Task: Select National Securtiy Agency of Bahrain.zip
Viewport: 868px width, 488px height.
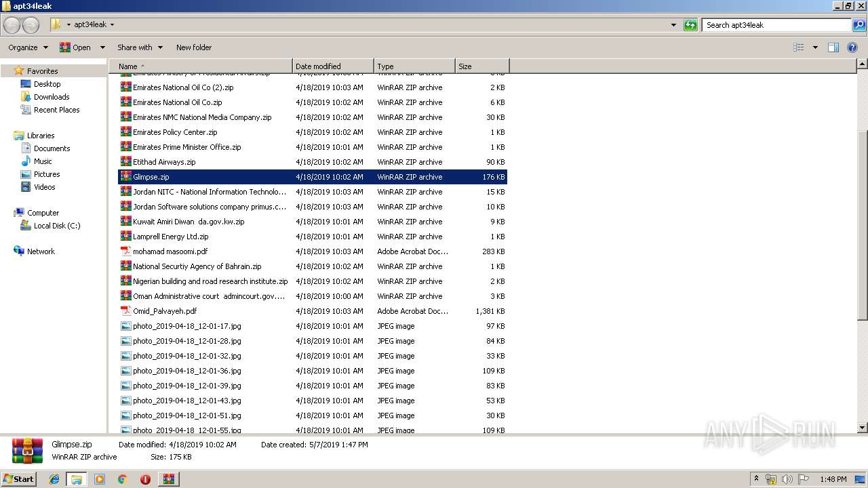Action: coord(197,266)
